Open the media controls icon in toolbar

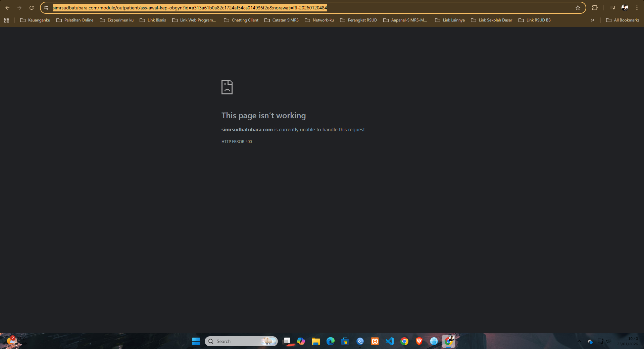[x=612, y=8]
